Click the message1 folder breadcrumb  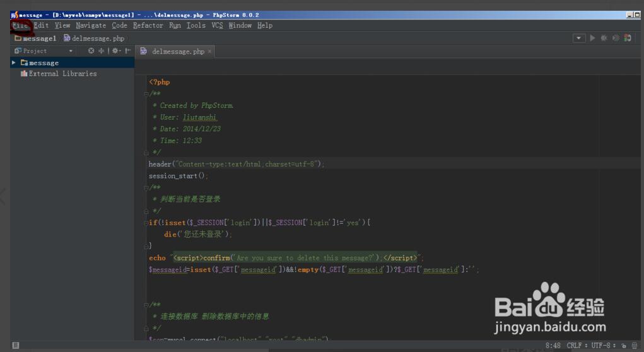(35, 38)
